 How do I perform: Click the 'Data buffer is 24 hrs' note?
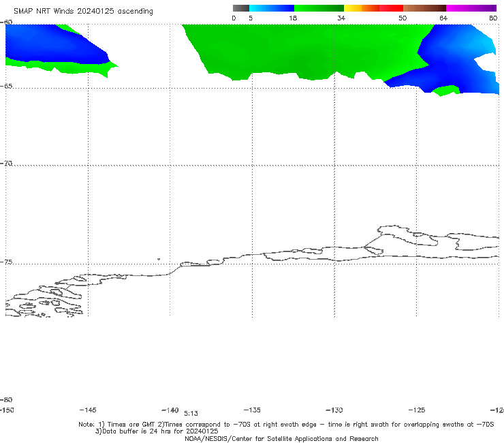pos(157,431)
